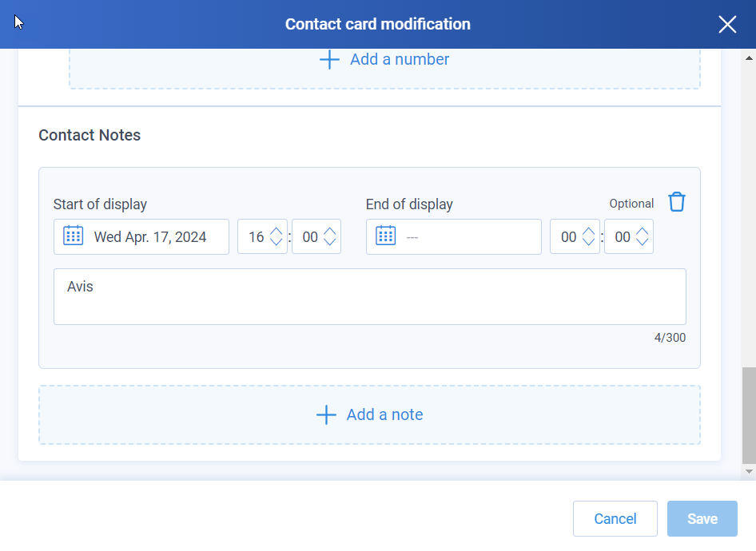
Task: Click the Optional label
Action: point(631,204)
